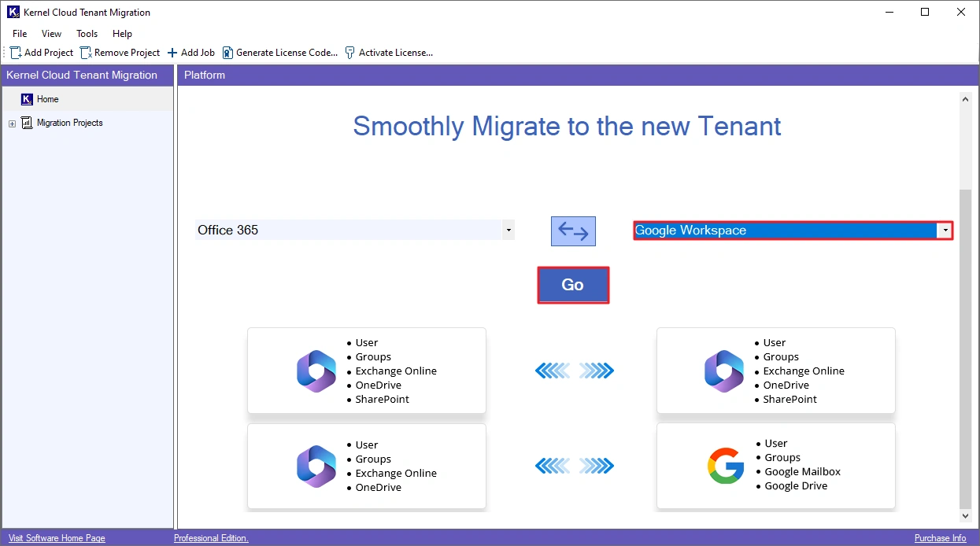Open the Visit Software Home Page link

tap(56, 538)
